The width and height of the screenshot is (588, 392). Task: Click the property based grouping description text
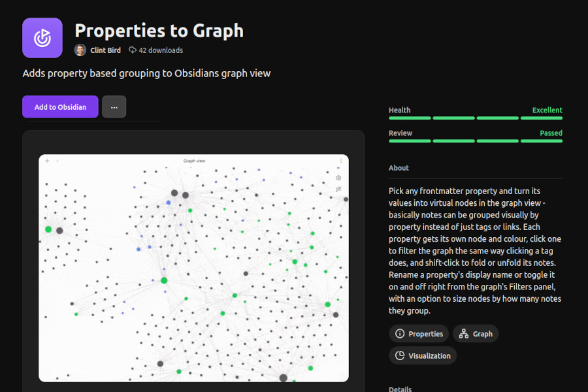(x=146, y=74)
